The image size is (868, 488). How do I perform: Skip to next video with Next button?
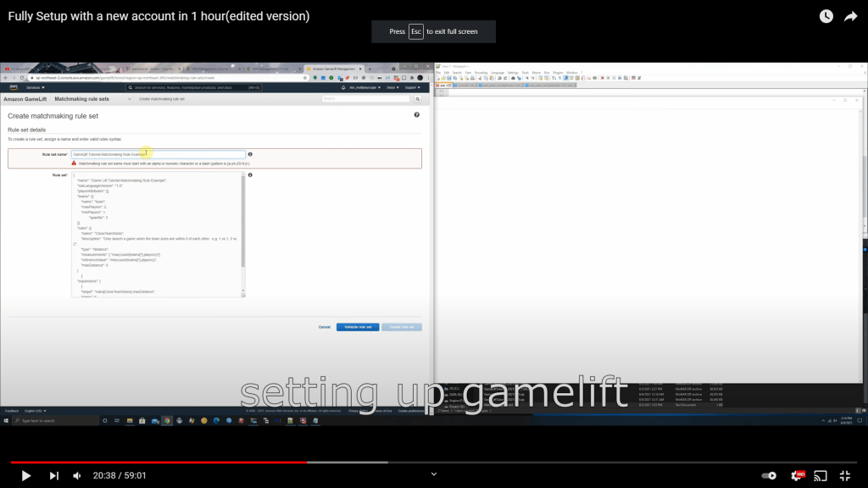[54, 476]
